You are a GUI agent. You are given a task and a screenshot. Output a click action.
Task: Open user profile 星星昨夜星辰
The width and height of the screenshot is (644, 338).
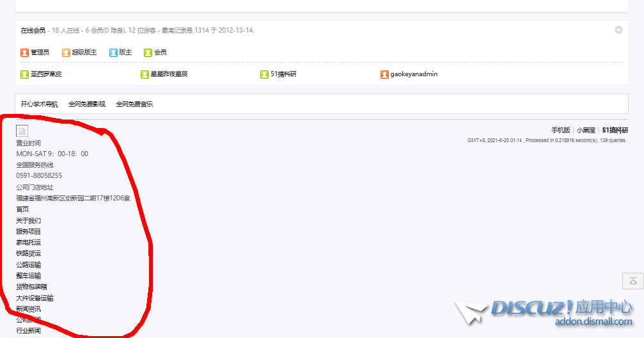[169, 74]
